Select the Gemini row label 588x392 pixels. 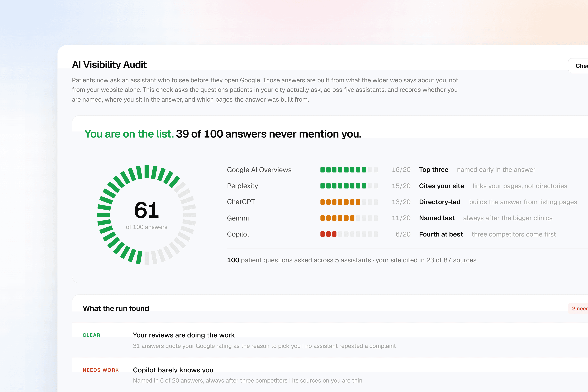point(238,218)
